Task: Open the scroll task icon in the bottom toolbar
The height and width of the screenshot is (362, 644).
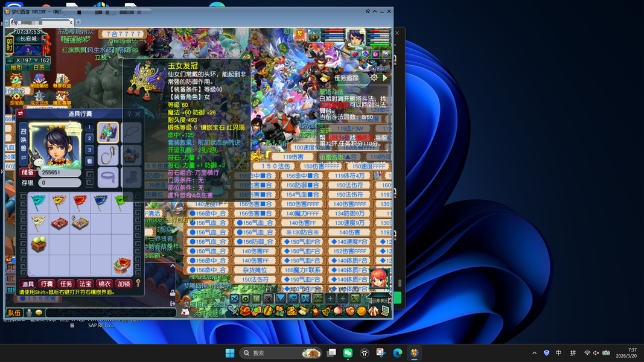Action: coord(303,311)
